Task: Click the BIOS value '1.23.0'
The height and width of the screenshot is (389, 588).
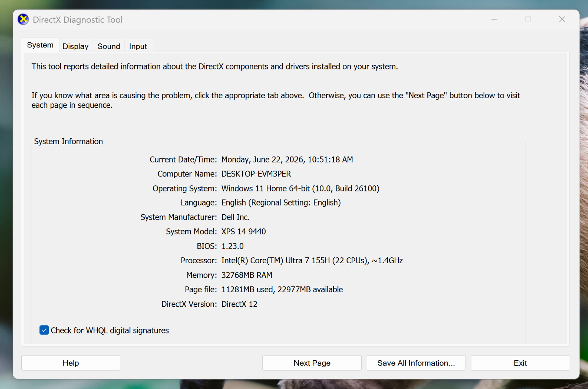Action: (233, 246)
